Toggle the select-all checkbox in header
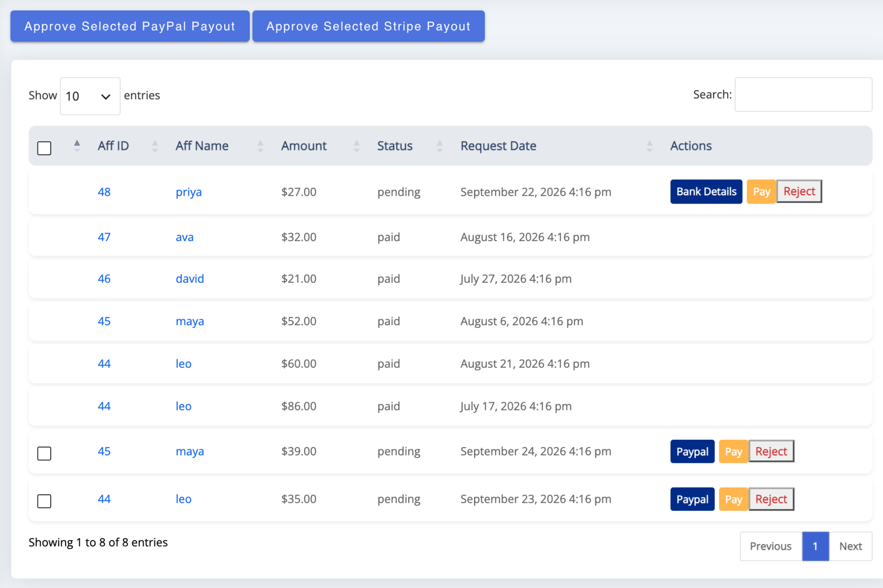883x588 pixels. (x=44, y=148)
